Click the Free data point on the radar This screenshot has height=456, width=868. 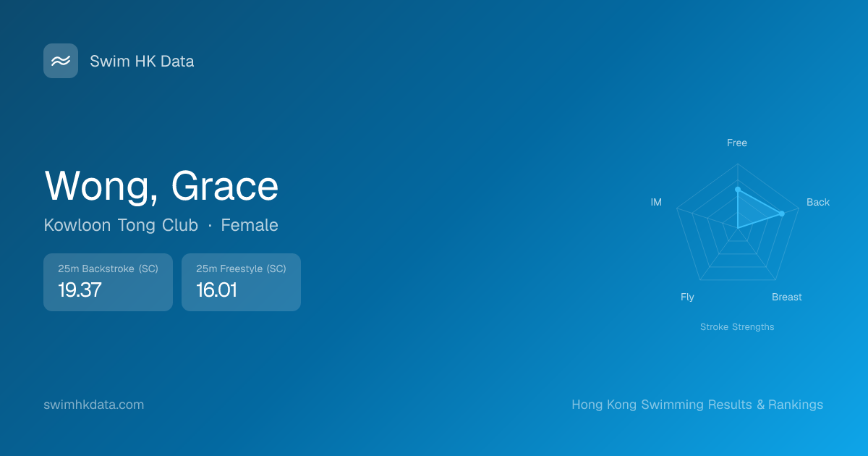point(738,190)
